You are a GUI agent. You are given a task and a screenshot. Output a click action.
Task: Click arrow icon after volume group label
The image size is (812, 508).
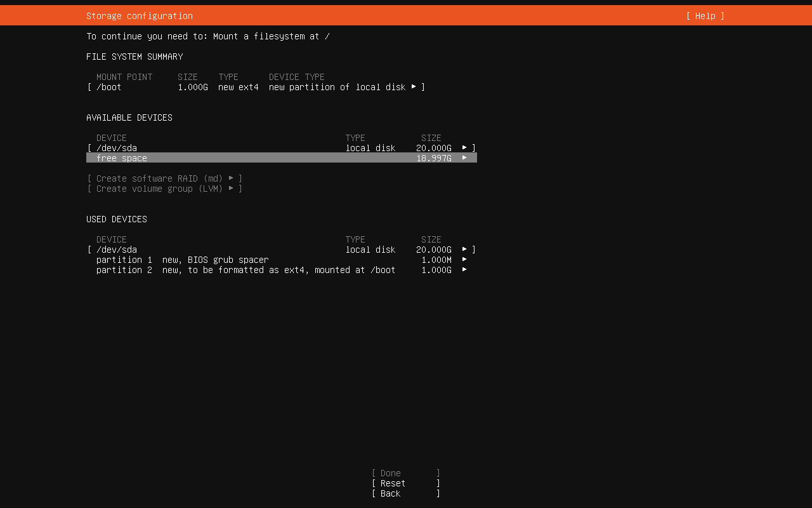231,188
